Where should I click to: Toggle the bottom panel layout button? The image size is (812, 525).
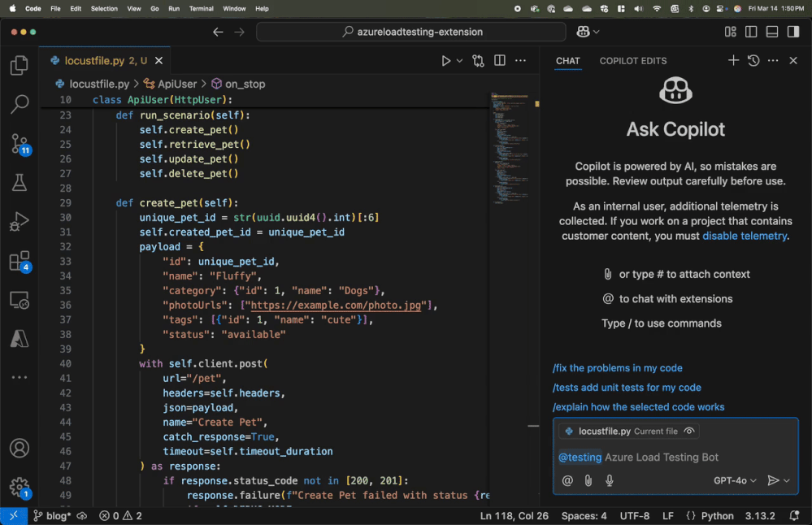771,32
